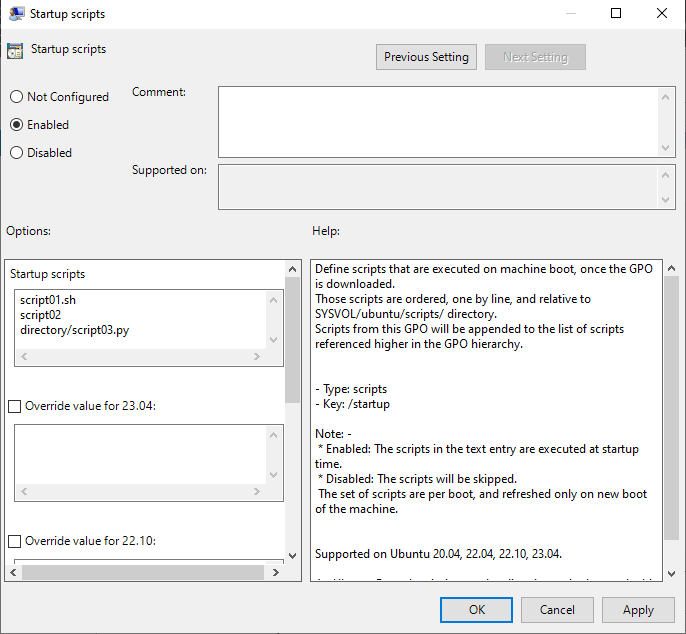Image resolution: width=686 pixels, height=634 pixels.
Task: Click 23.04 override box left arrow
Action: click(x=24, y=491)
